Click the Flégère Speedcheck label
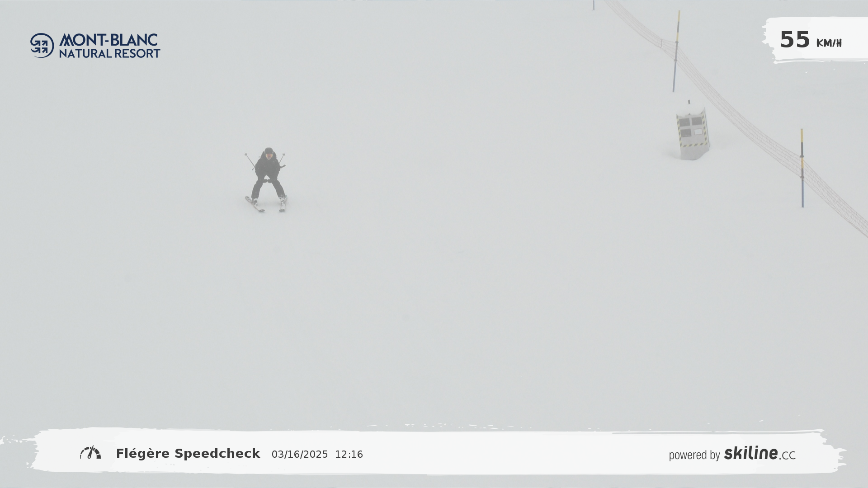Viewport: 868px width, 488px height. (188, 453)
